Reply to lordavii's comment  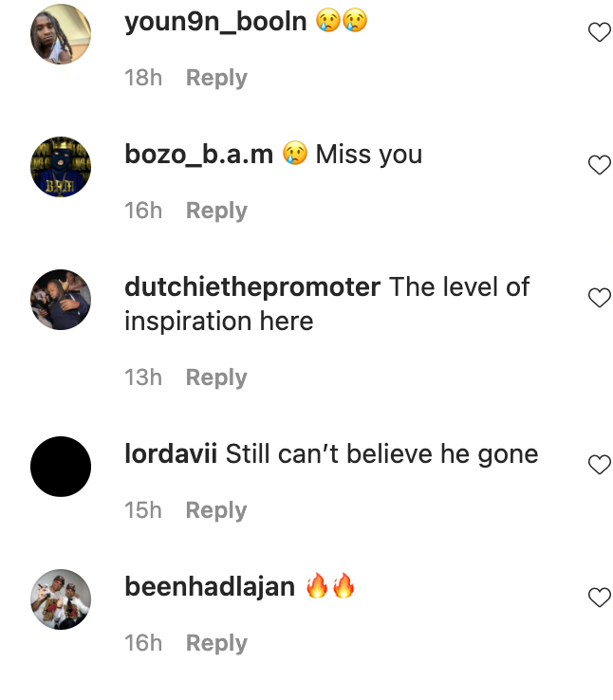(216, 510)
